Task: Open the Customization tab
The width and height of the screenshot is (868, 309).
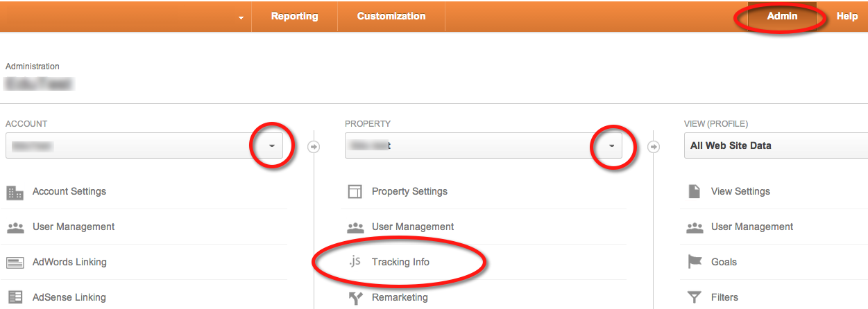Action: 391,16
